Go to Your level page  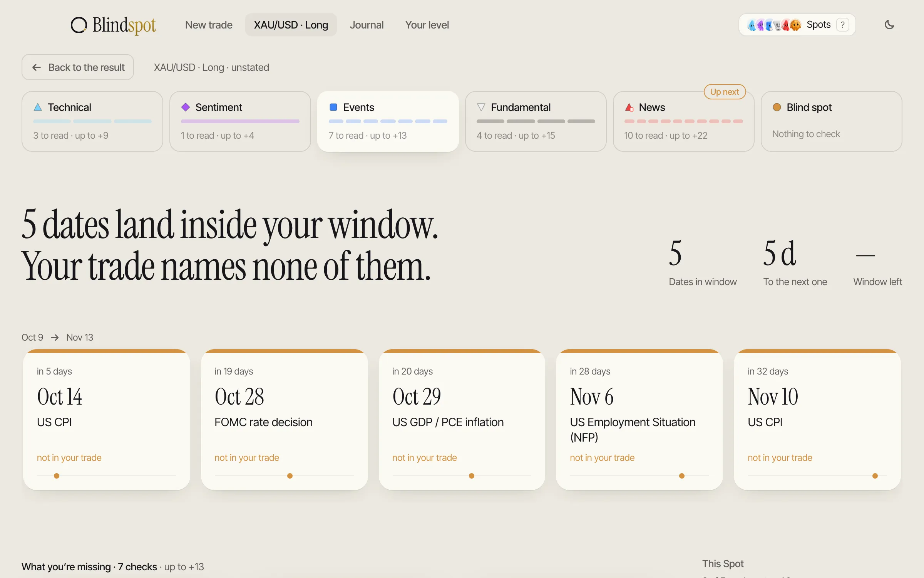tap(427, 25)
